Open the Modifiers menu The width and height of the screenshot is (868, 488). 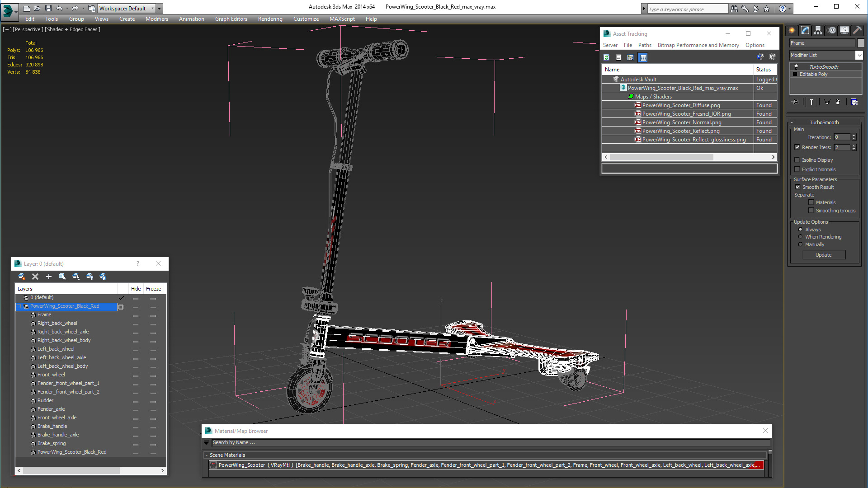156,19
